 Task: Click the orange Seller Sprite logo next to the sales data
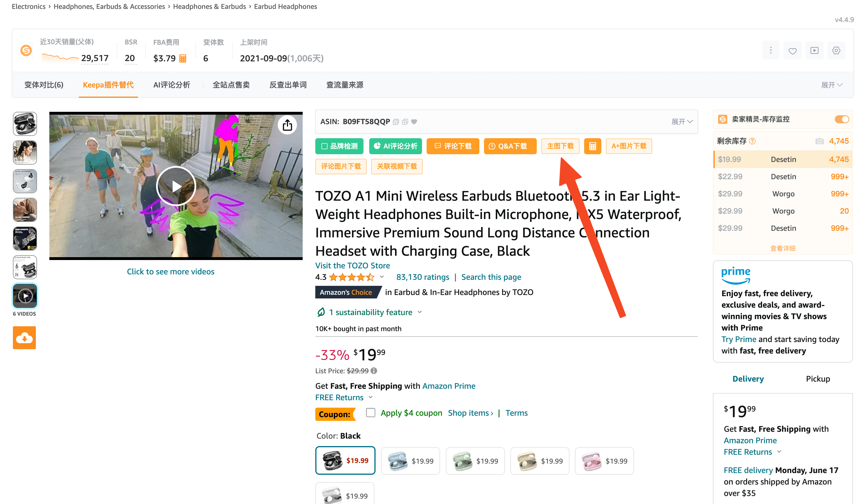click(26, 50)
